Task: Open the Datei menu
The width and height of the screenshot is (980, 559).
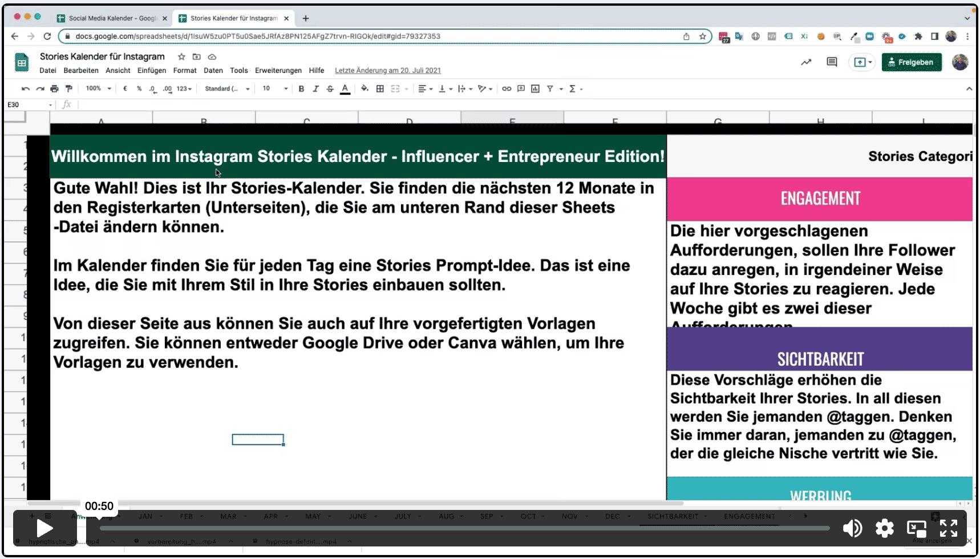Action: tap(48, 71)
